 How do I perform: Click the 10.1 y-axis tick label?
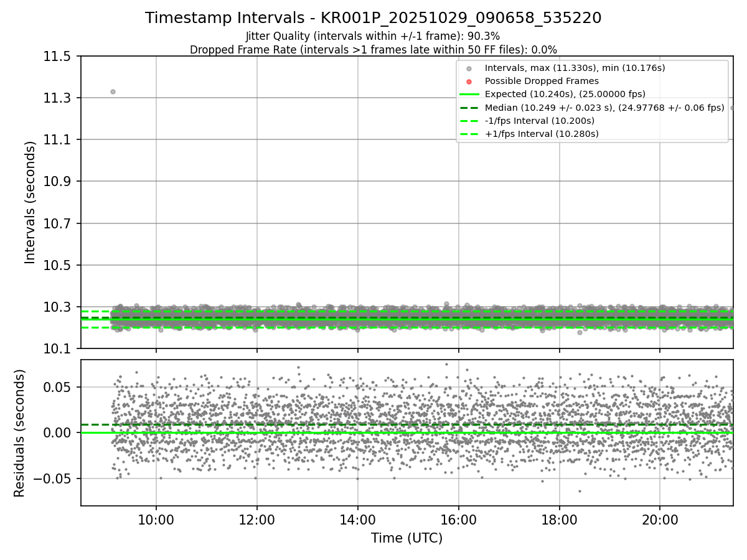point(56,348)
